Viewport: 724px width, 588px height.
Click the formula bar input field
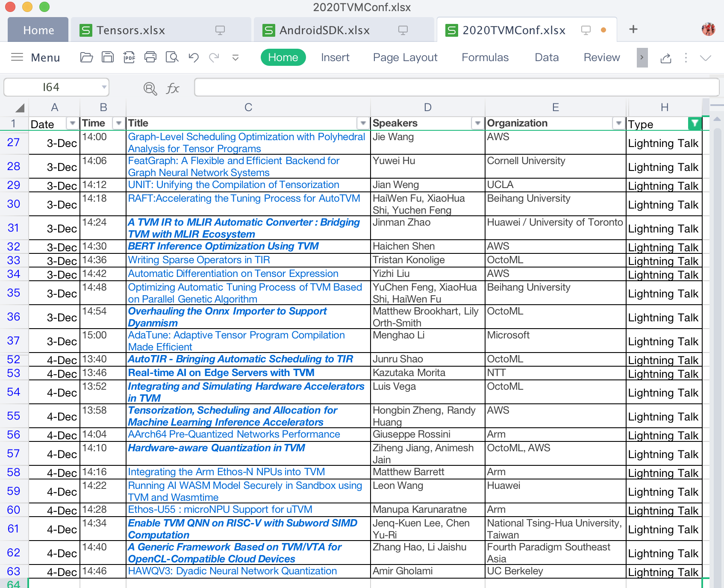point(456,87)
